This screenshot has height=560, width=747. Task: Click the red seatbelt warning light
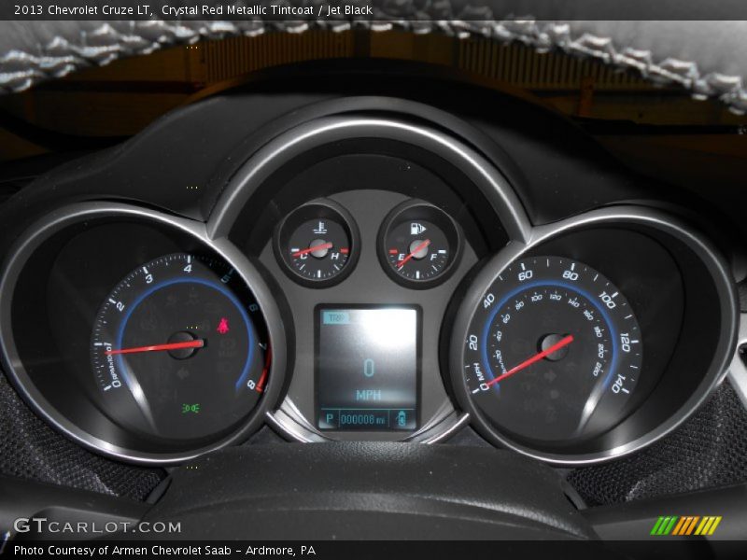pos(224,326)
